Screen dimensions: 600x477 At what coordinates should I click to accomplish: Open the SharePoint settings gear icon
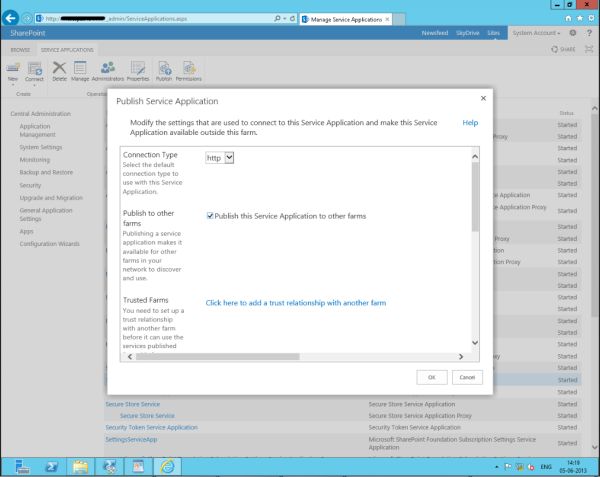coord(573,33)
